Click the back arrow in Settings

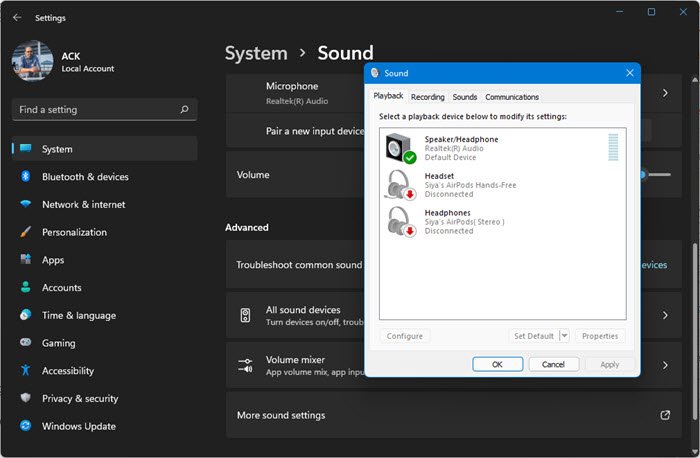[17, 17]
